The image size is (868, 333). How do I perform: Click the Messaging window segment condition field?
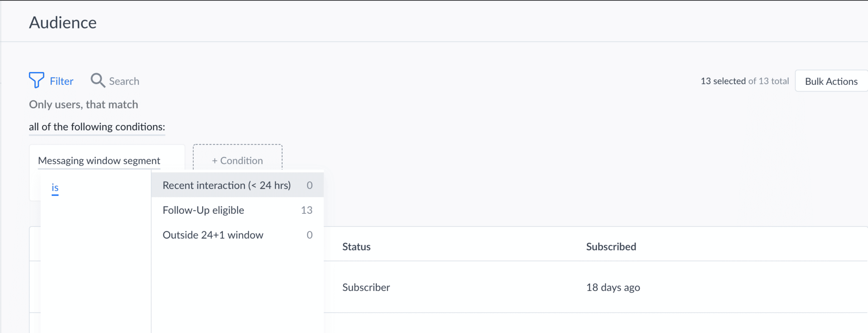coord(99,161)
